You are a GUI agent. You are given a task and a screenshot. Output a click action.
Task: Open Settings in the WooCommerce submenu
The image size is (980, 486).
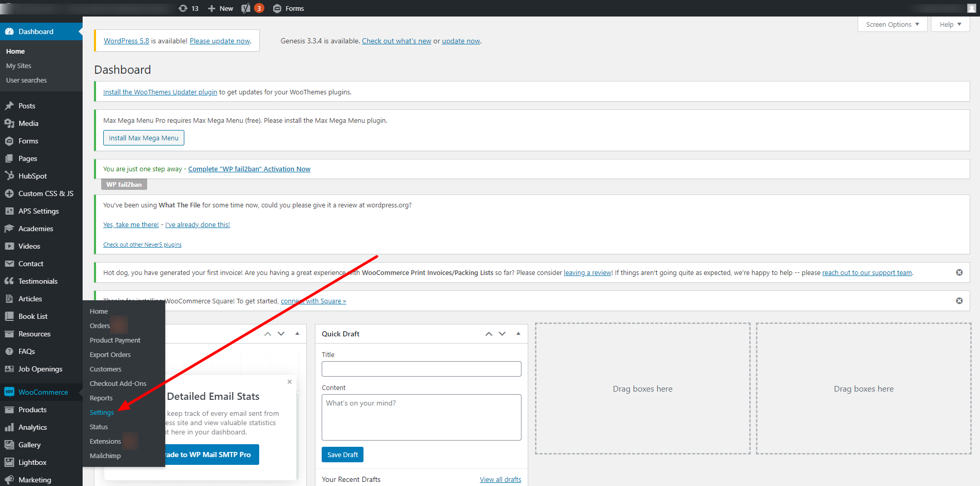[102, 412]
